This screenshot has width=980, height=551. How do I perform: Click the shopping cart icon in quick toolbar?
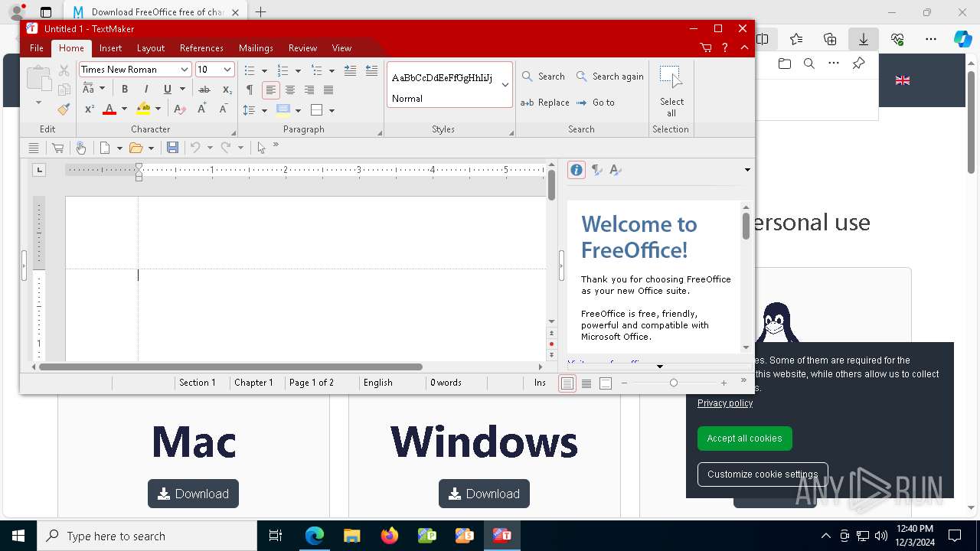click(57, 148)
